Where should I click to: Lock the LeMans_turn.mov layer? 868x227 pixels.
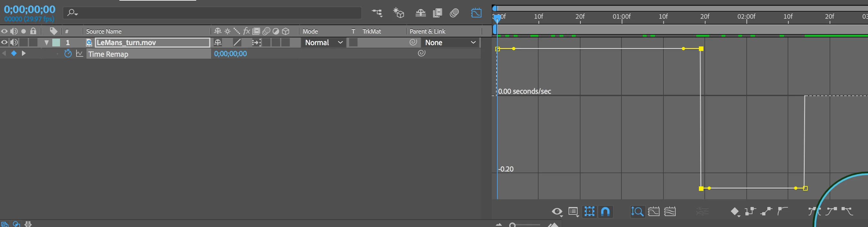pyautogui.click(x=33, y=43)
